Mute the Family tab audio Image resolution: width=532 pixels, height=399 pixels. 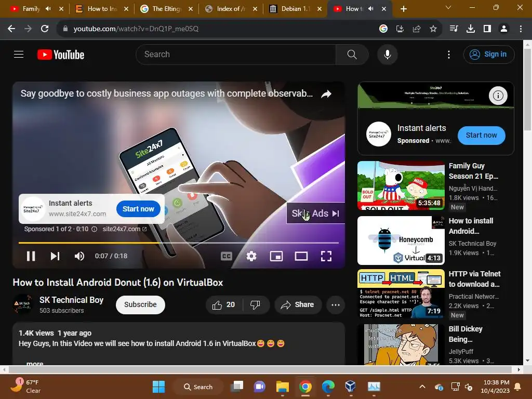(48, 9)
